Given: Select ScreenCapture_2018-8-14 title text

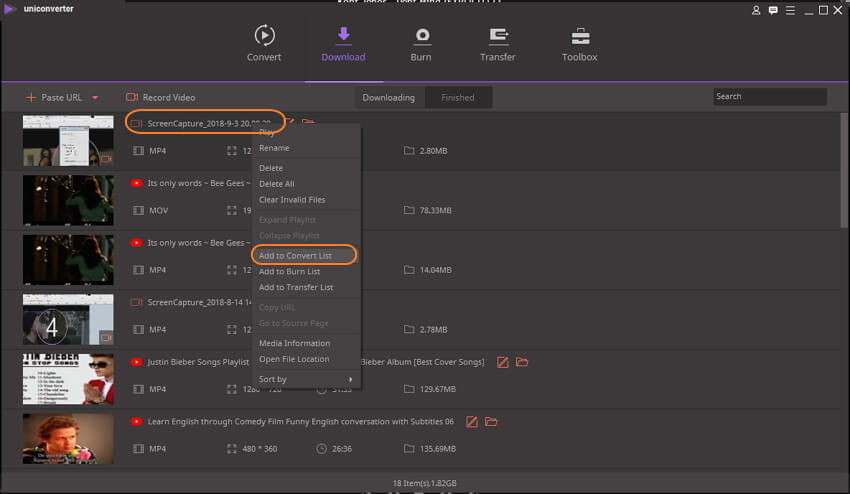Looking at the screenshot, I should (x=199, y=303).
